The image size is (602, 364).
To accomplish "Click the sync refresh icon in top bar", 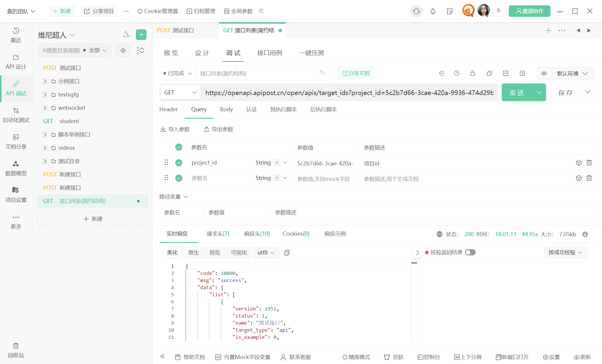I will click(416, 11).
